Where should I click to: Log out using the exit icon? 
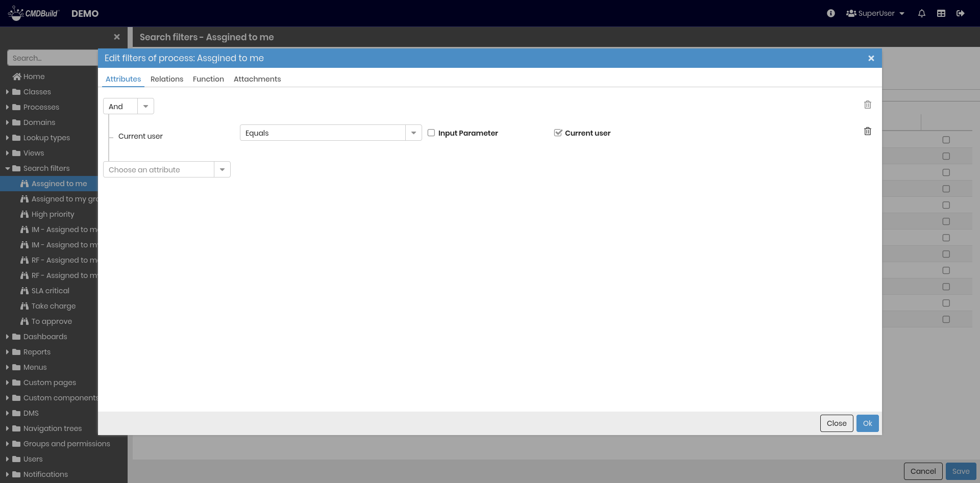[961, 13]
